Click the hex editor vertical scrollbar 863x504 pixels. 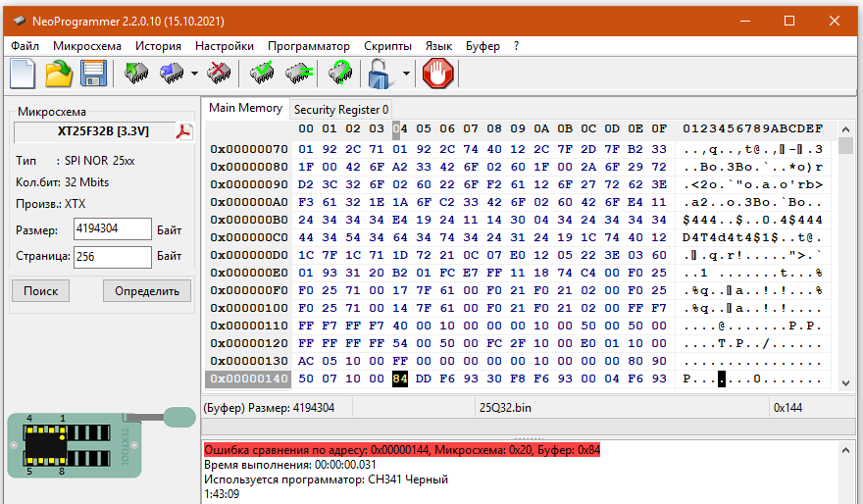(845, 265)
